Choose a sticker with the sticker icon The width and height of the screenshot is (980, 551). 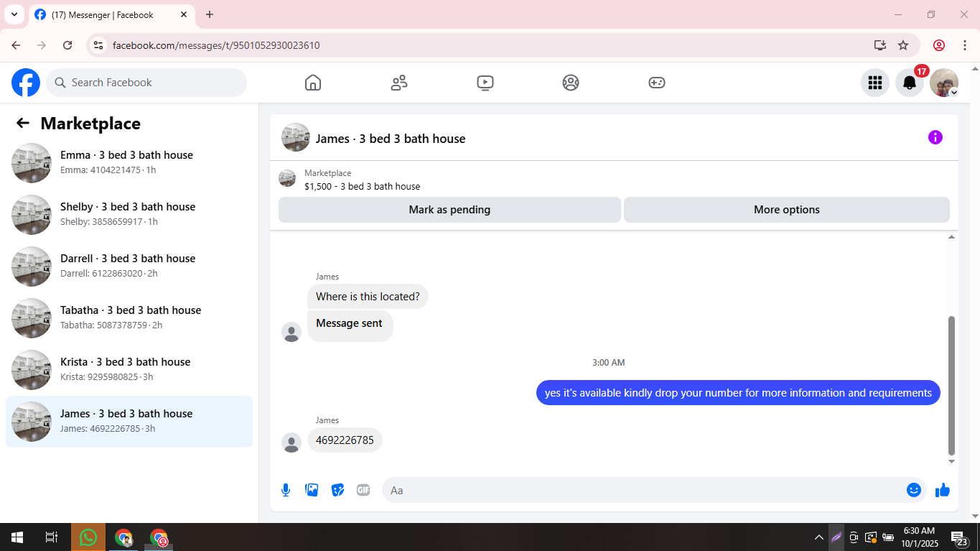(x=337, y=490)
